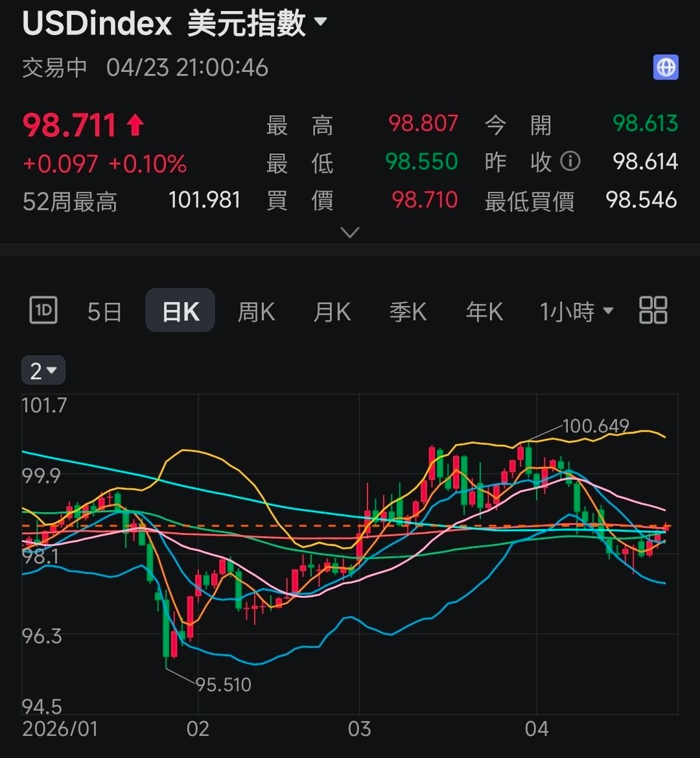Image resolution: width=700 pixels, height=758 pixels.
Task: Tap the red up arrow next to 98.711
Action: click(x=135, y=124)
